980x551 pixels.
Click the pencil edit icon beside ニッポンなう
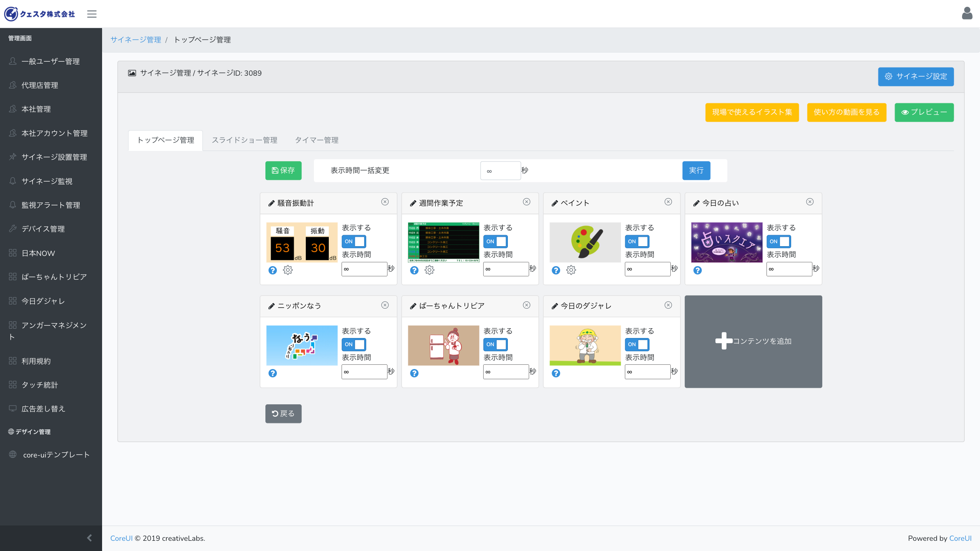(271, 307)
